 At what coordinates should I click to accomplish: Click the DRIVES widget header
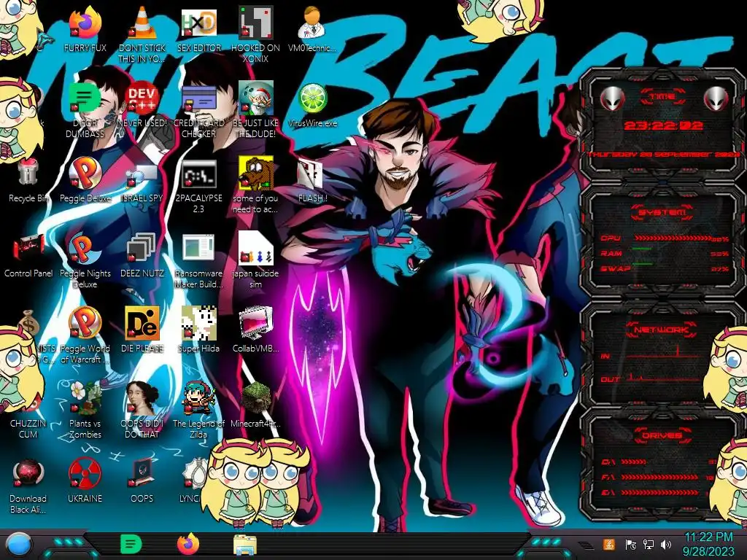coord(662,435)
